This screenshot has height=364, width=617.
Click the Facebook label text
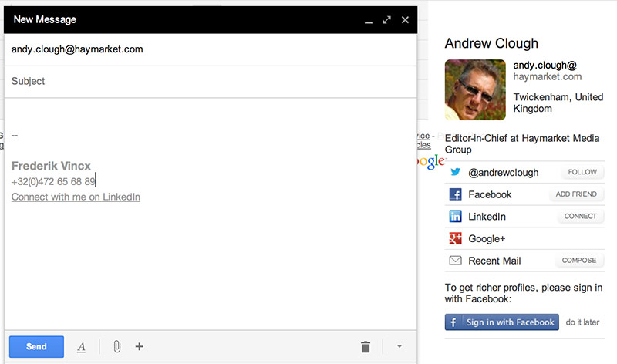coord(490,194)
